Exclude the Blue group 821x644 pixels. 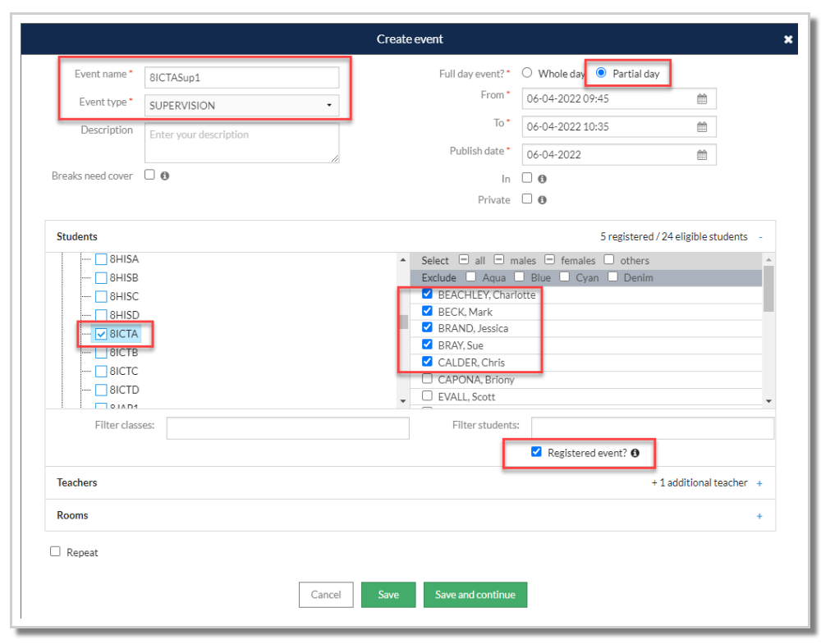coord(520,276)
